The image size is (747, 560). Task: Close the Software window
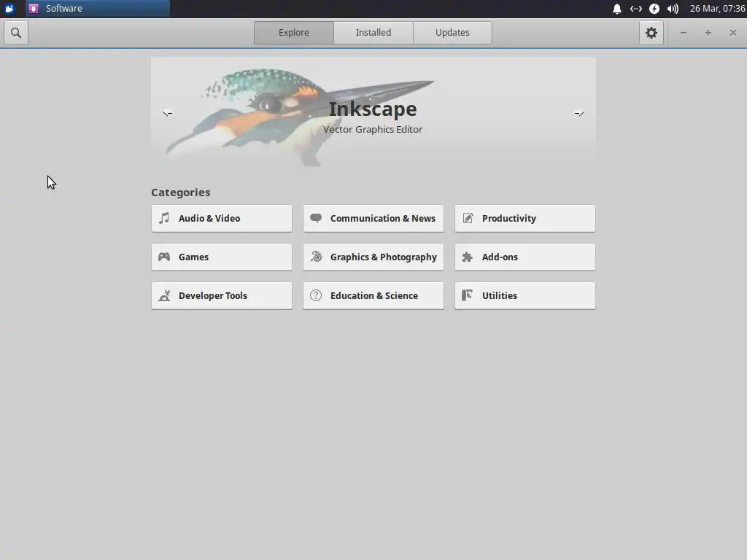pos(733,33)
